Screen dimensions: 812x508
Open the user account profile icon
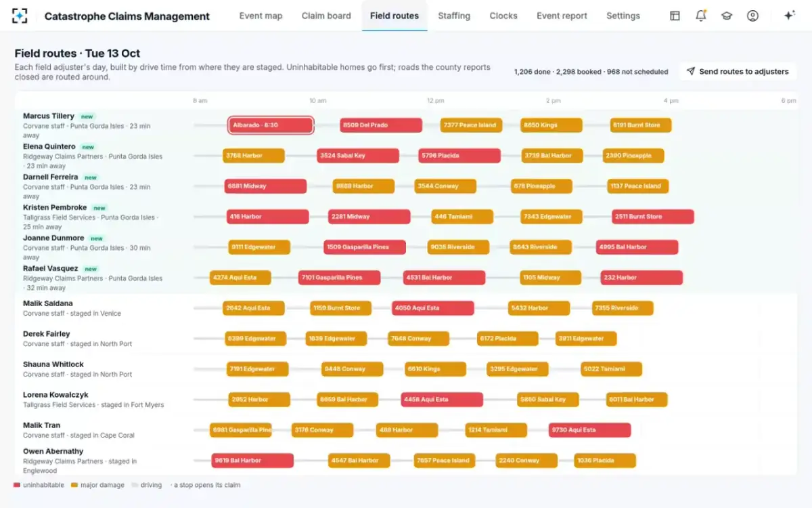click(752, 16)
